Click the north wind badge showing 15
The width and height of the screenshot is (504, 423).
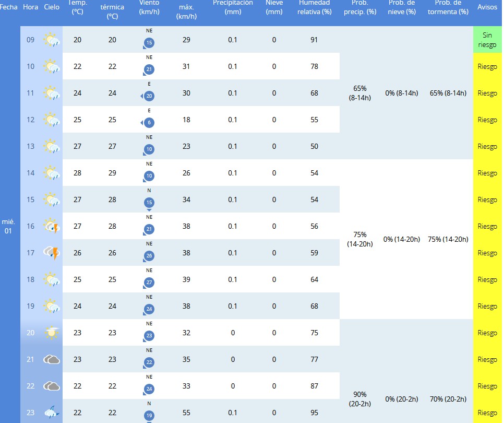pos(149,203)
